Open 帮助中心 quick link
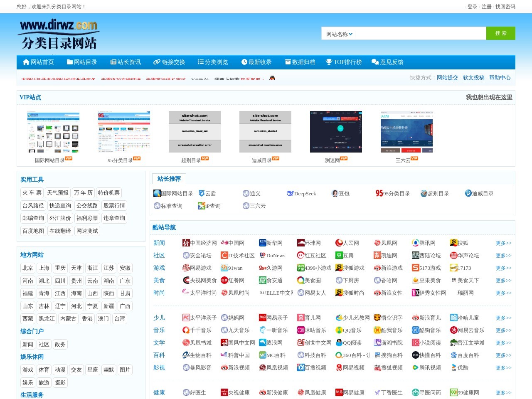This screenshot has width=532, height=399. point(500,78)
